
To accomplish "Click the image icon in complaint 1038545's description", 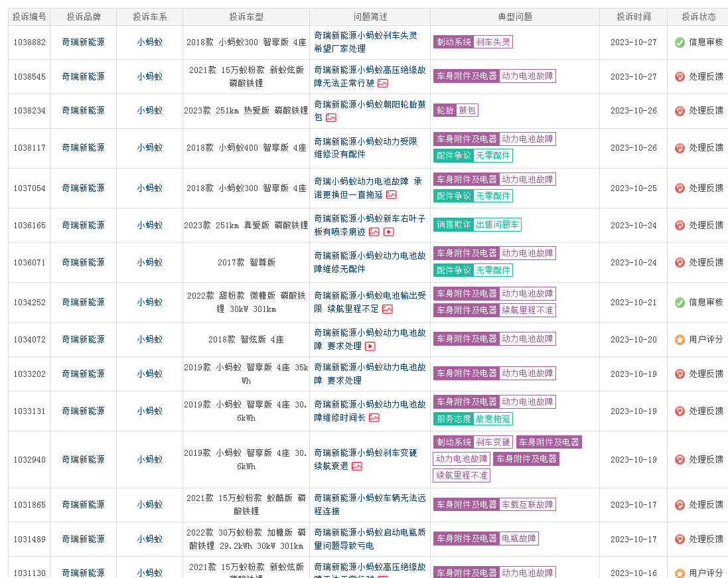I will coord(383,84).
